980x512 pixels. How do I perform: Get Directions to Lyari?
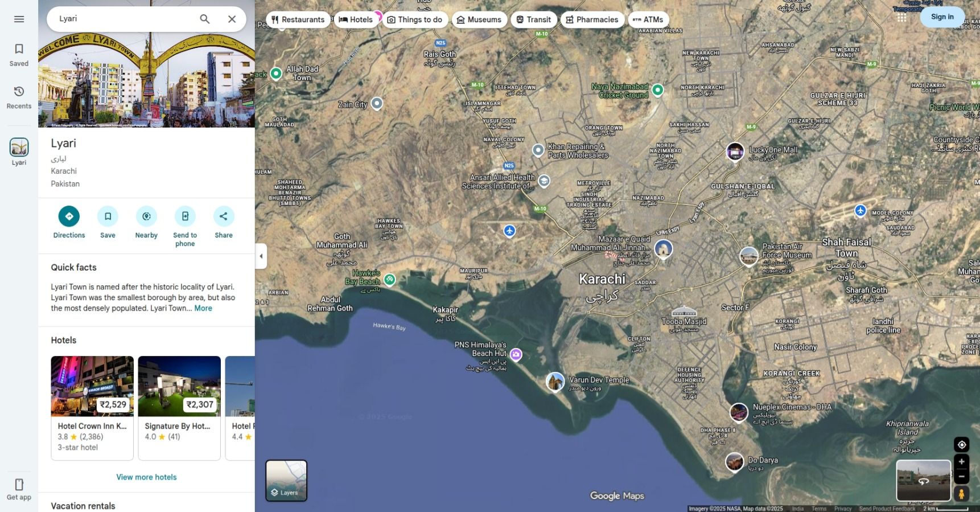(69, 216)
